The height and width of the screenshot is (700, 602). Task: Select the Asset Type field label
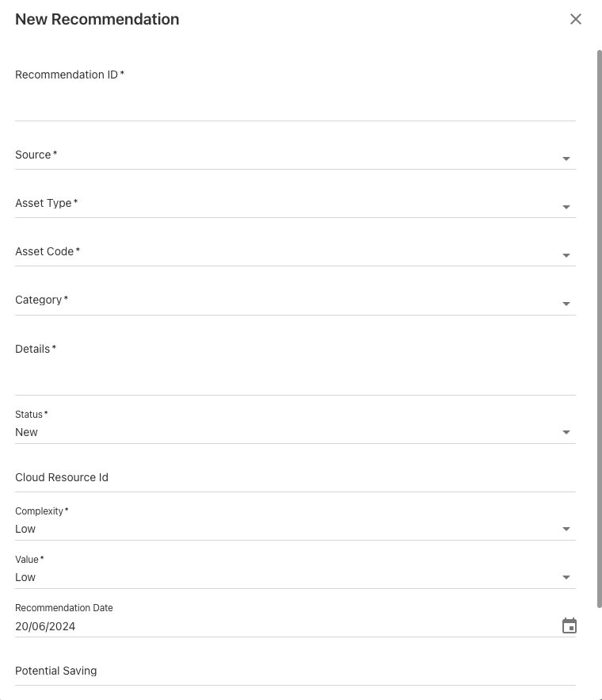tap(44, 203)
